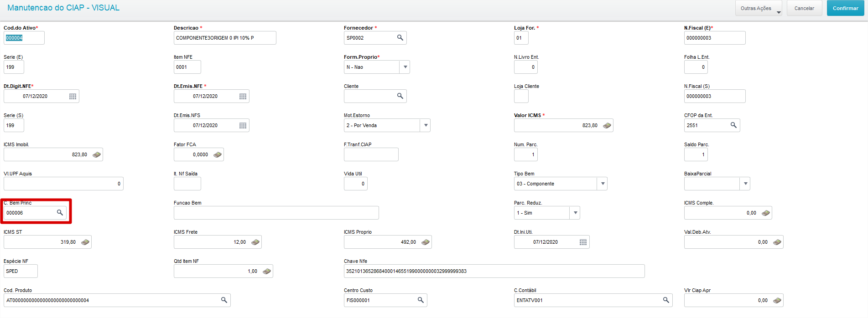Click the CFOP da Ent. search icon
This screenshot has height=318, width=868.
[733, 125]
